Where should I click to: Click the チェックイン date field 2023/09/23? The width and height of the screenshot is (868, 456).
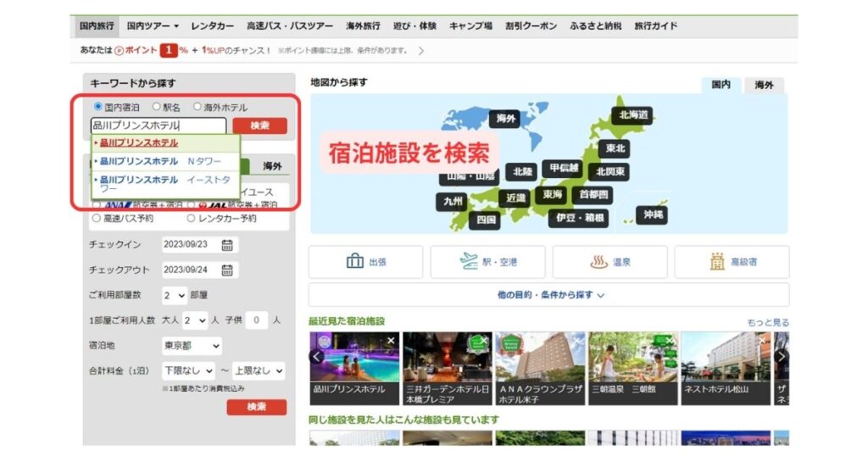(x=200, y=245)
